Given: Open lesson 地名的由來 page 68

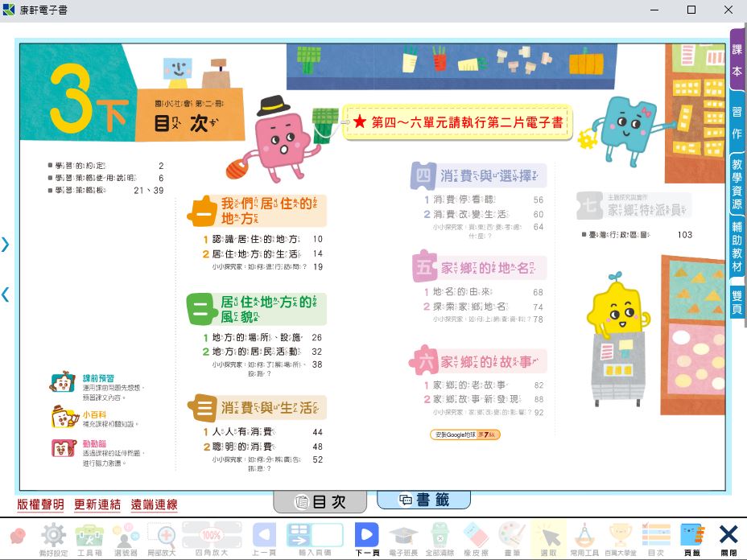Looking at the screenshot, I should 484,292.
